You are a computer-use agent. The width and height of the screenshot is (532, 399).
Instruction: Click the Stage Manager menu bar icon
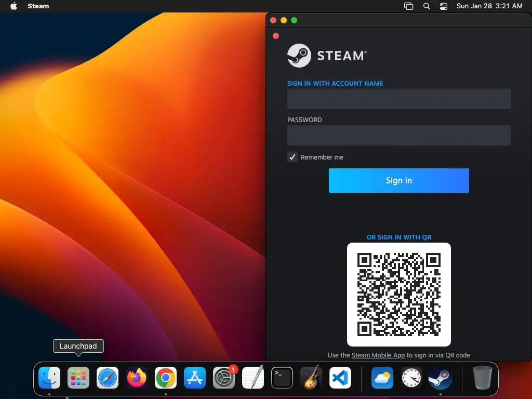coord(408,6)
